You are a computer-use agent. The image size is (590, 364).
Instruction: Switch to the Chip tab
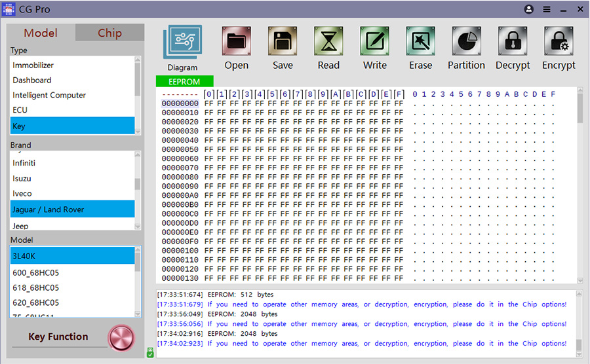pyautogui.click(x=109, y=33)
